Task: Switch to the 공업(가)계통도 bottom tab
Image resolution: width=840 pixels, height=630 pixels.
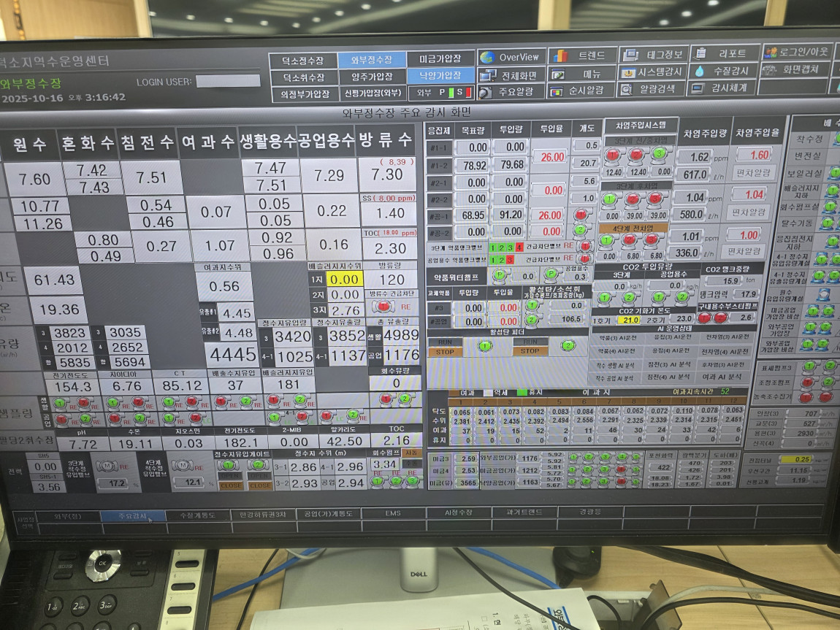Action: coord(329,514)
